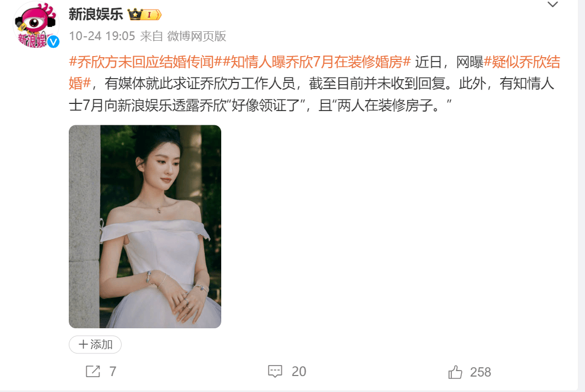585x392 pixels.
Task: Click the +添加 button
Action: click(95, 344)
